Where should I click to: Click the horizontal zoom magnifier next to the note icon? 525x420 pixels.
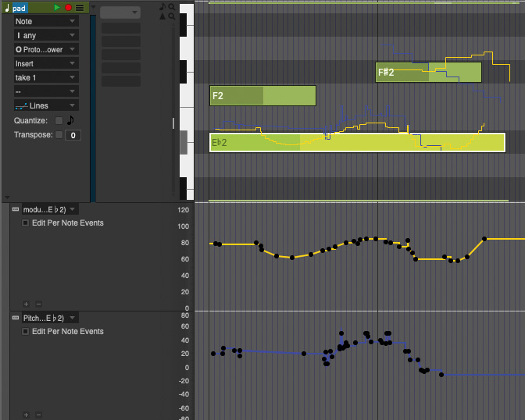(x=171, y=7)
